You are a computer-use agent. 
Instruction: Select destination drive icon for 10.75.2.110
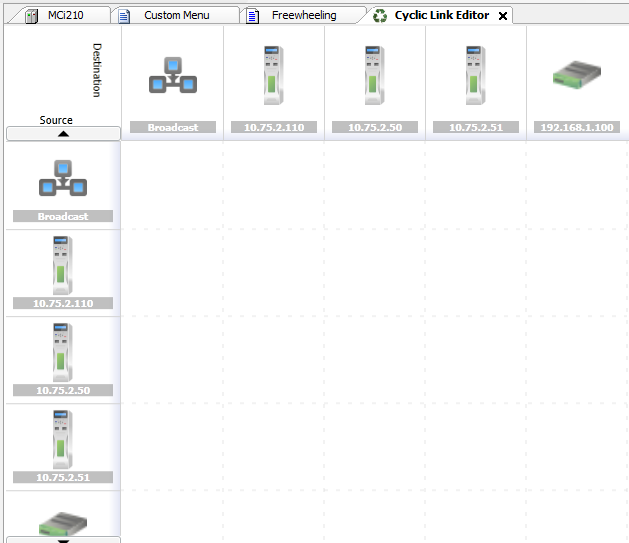click(x=274, y=75)
